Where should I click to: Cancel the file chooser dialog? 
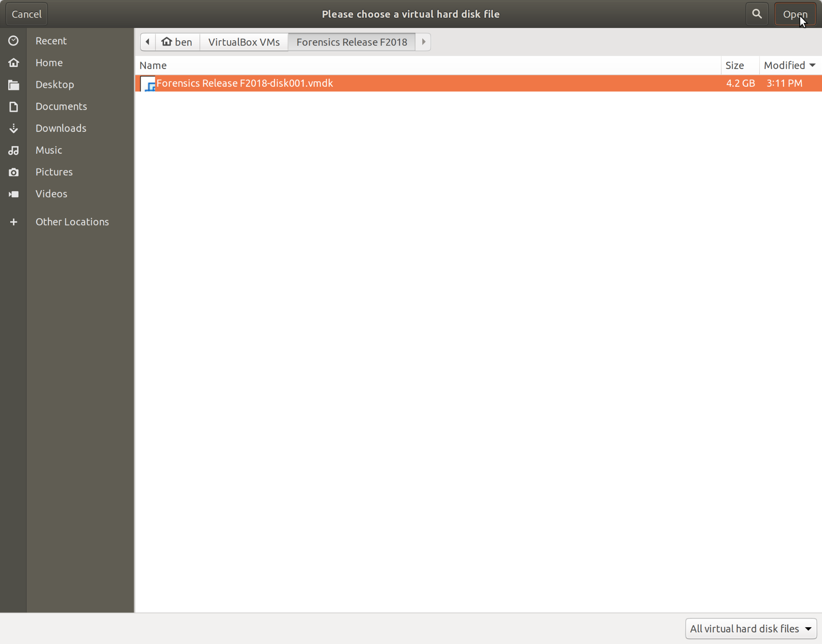coord(27,14)
